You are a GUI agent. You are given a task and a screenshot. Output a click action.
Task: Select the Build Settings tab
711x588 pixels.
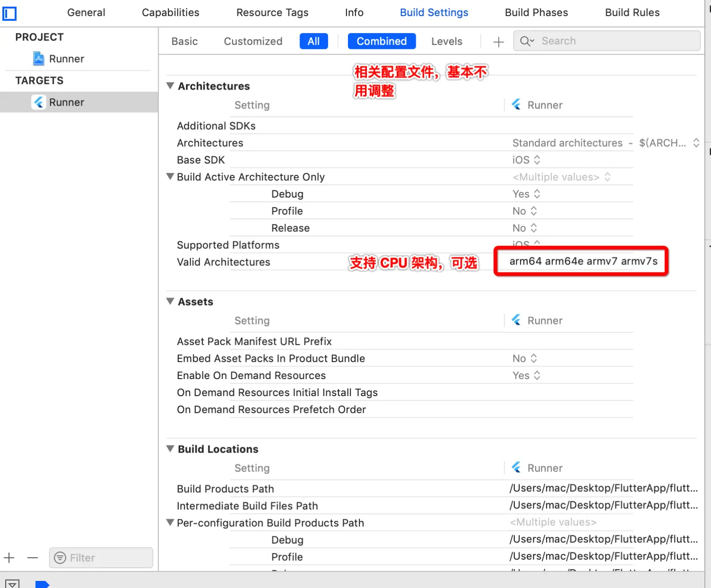point(434,13)
